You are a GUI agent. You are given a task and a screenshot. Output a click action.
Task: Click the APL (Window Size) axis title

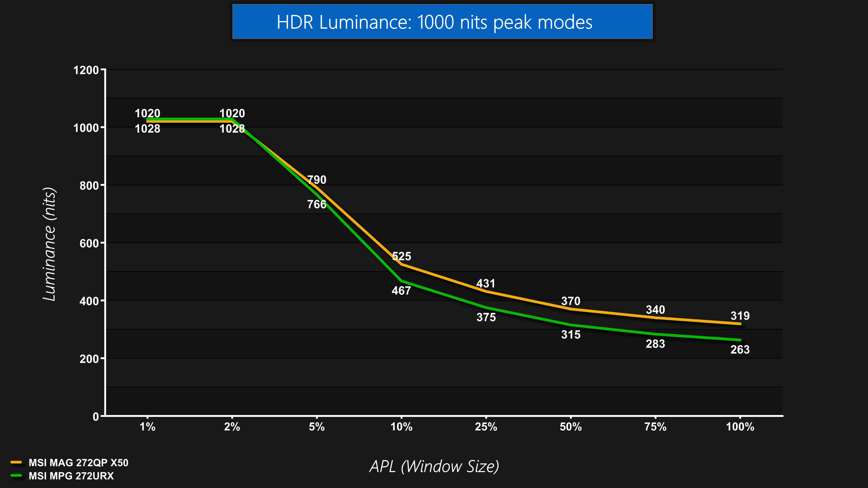[434, 467]
